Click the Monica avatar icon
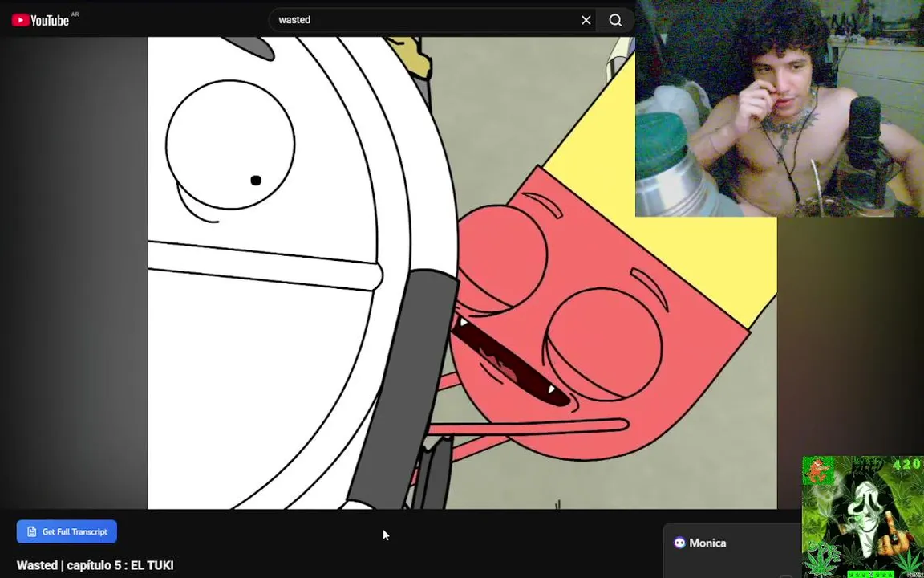This screenshot has width=924, height=578. (x=679, y=543)
